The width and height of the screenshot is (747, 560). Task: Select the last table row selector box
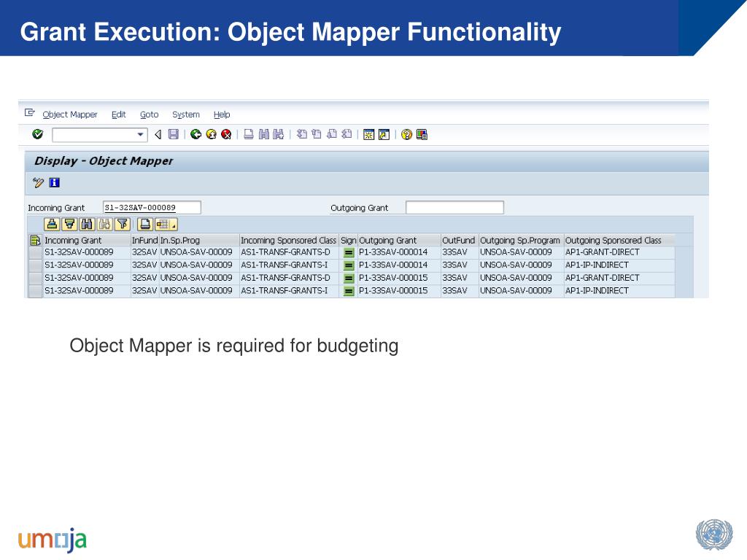35,291
